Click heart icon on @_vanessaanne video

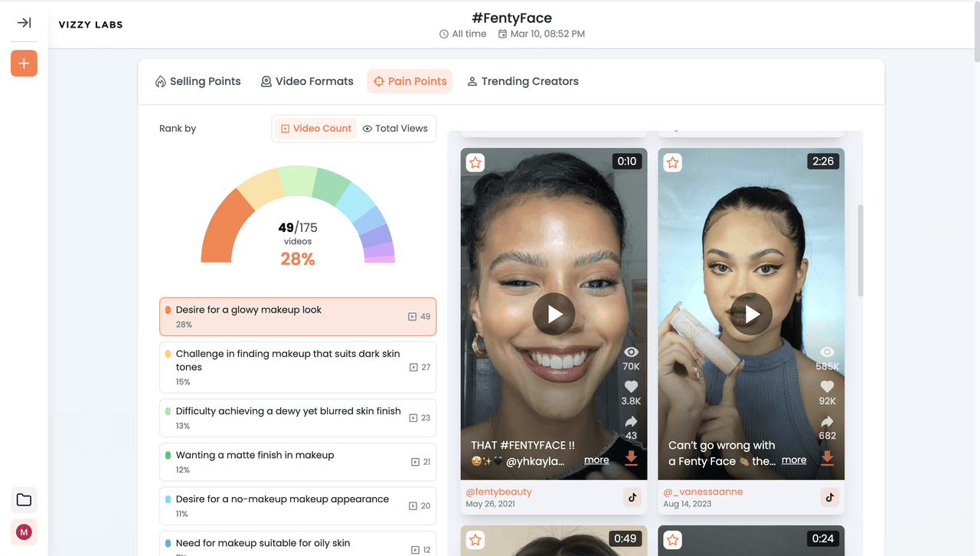click(827, 387)
